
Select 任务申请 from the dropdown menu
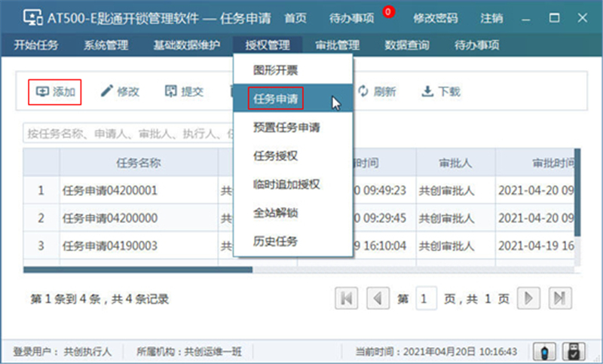click(x=275, y=98)
